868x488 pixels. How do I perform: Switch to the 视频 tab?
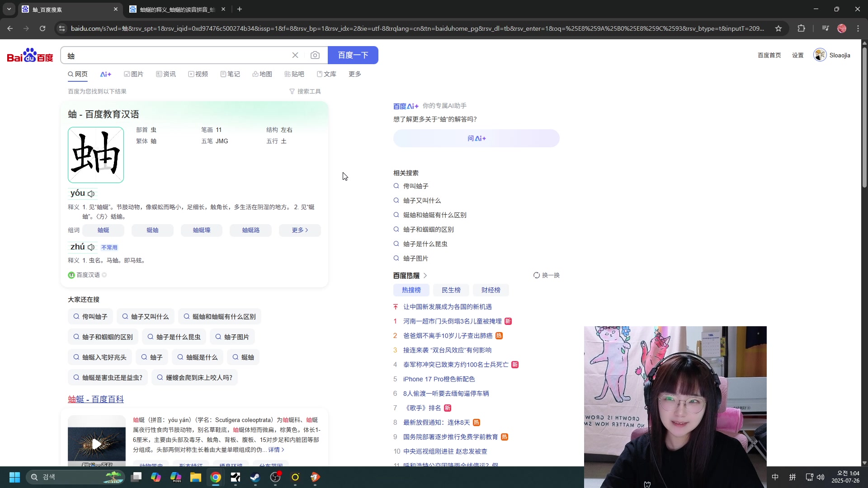pyautogui.click(x=198, y=74)
